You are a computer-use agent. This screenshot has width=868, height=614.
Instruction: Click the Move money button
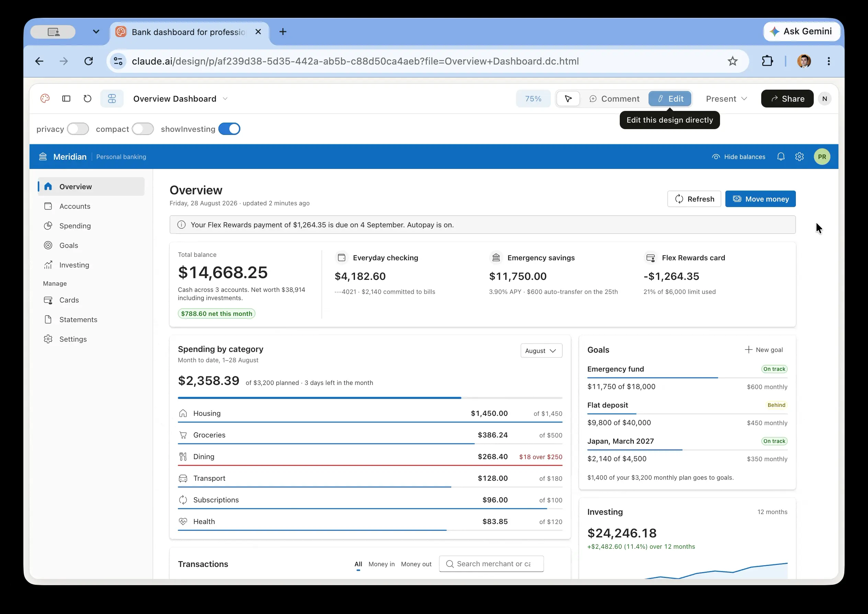pyautogui.click(x=760, y=199)
